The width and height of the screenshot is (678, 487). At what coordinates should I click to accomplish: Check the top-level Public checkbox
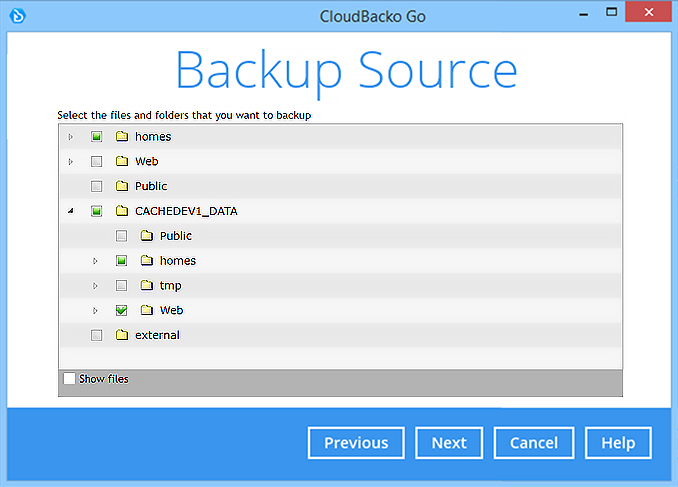tap(96, 186)
